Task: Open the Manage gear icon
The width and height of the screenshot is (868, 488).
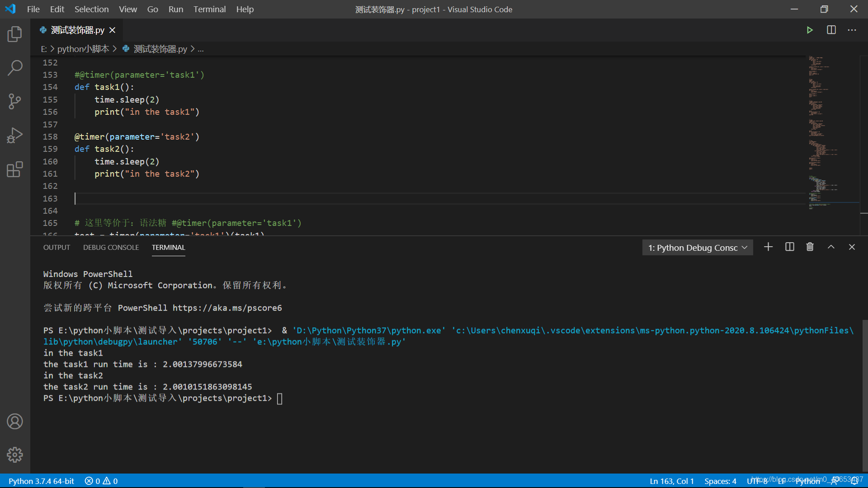Action: [x=15, y=455]
